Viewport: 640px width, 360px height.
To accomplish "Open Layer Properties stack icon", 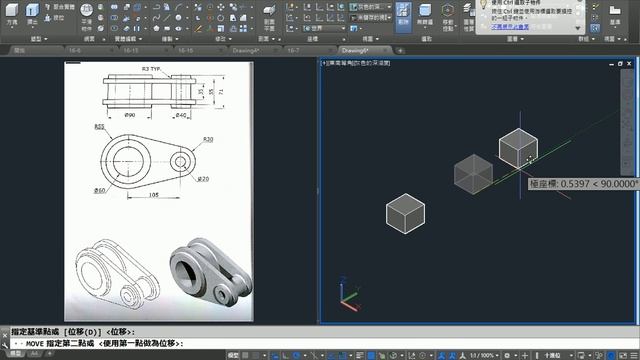I will [x=468, y=17].
